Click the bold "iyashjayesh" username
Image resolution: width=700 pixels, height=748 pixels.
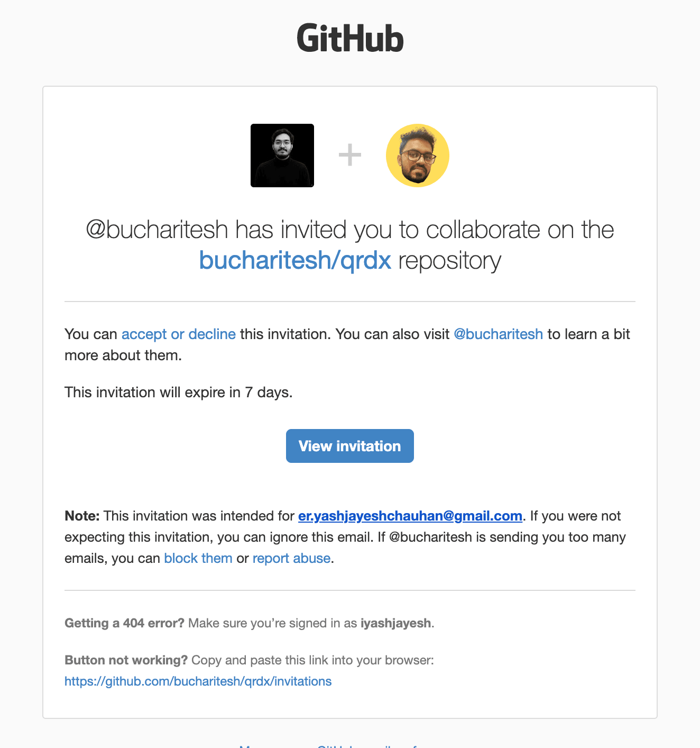(395, 623)
